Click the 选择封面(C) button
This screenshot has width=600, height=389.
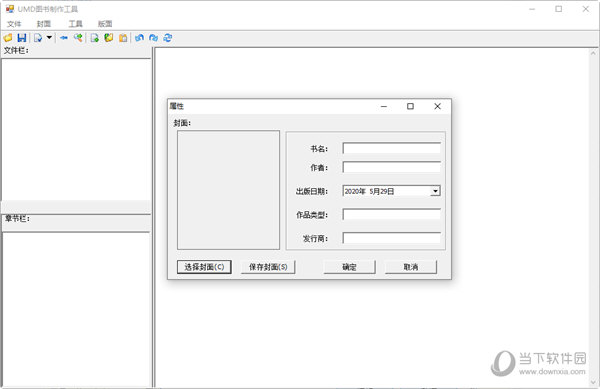coord(204,267)
